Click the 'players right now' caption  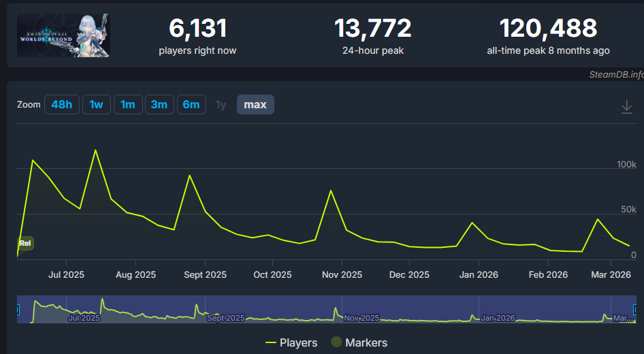coord(197,50)
